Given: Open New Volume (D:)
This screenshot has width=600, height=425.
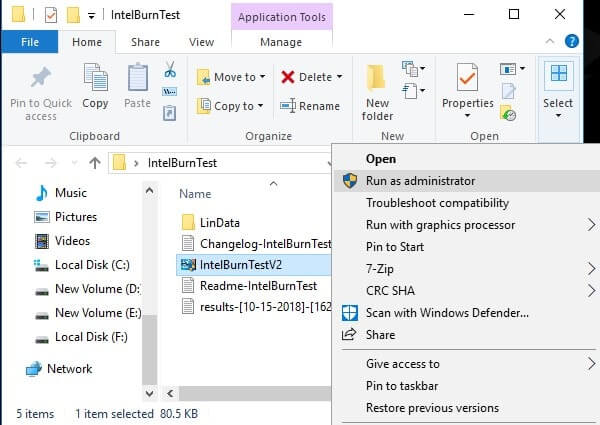Looking at the screenshot, I should coord(87,289).
